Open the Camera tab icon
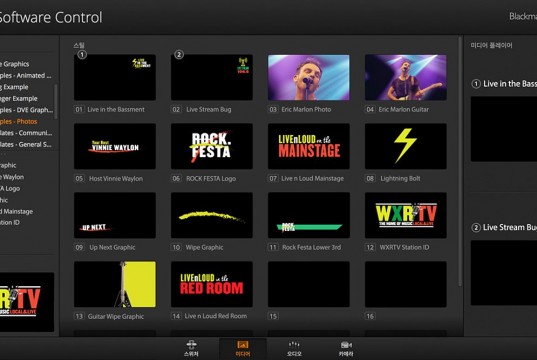 346,345
